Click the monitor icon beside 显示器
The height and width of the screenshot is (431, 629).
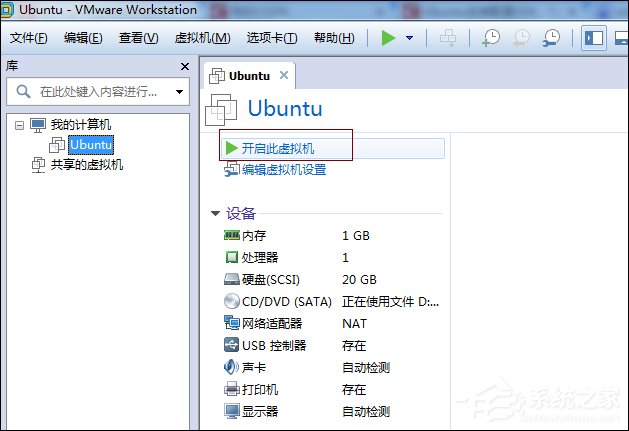(231, 411)
